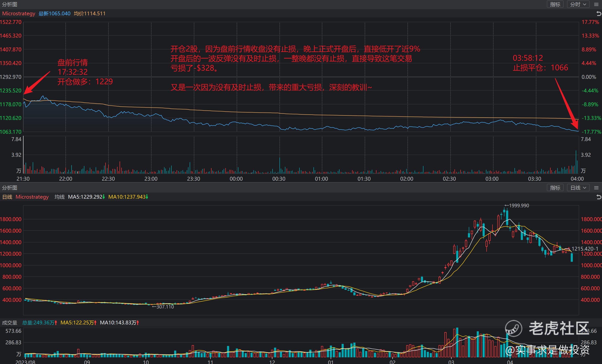Click the daily chart undo arrow icon
This screenshot has height=364, width=602.
599,197
